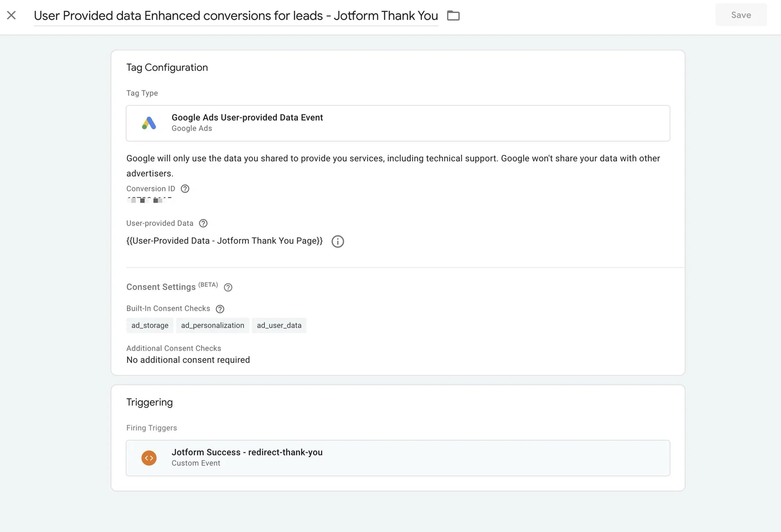Click No additional consent required text
Image resolution: width=781 pixels, height=532 pixels.
click(x=188, y=360)
